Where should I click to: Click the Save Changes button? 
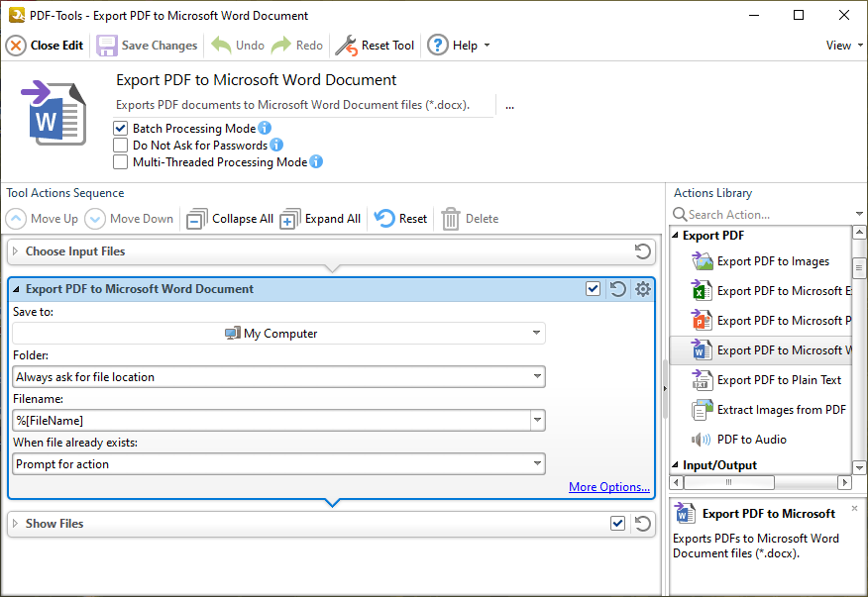147,45
